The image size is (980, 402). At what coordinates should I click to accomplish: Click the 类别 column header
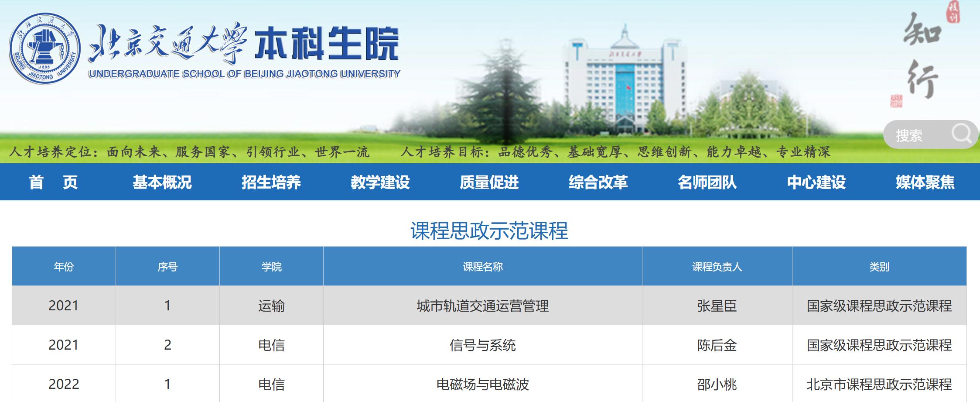(x=879, y=266)
